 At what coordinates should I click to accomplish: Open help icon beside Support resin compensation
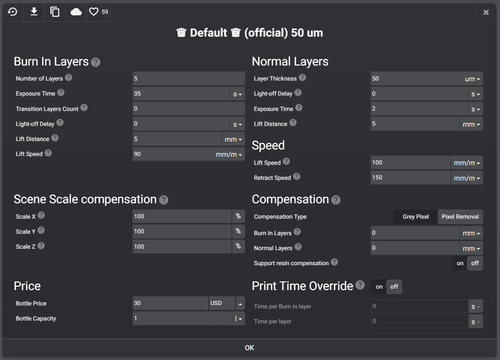pyautogui.click(x=334, y=262)
